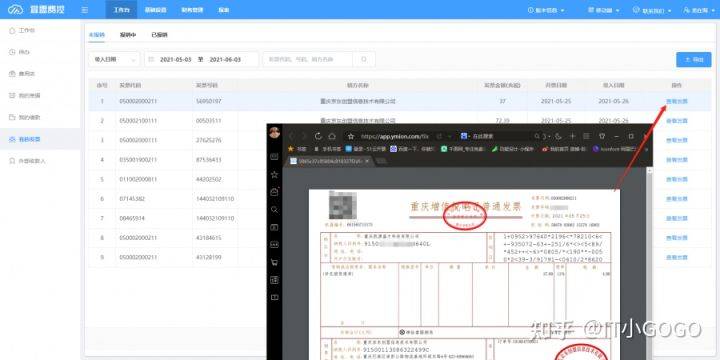Image resolution: width=720 pixels, height=360 pixels.
Task: Reload the page in the browser popup
Action: pyautogui.click(x=318, y=136)
